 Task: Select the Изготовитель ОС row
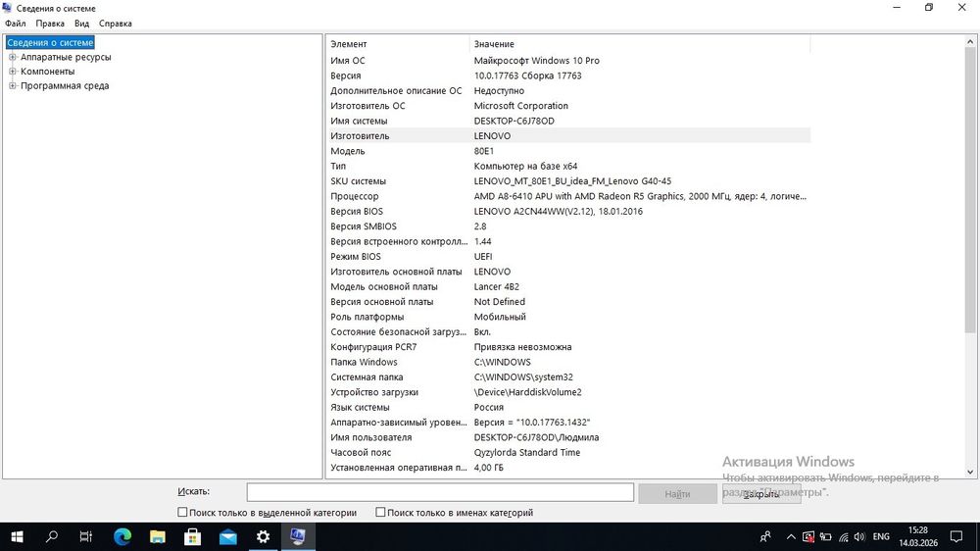(568, 106)
